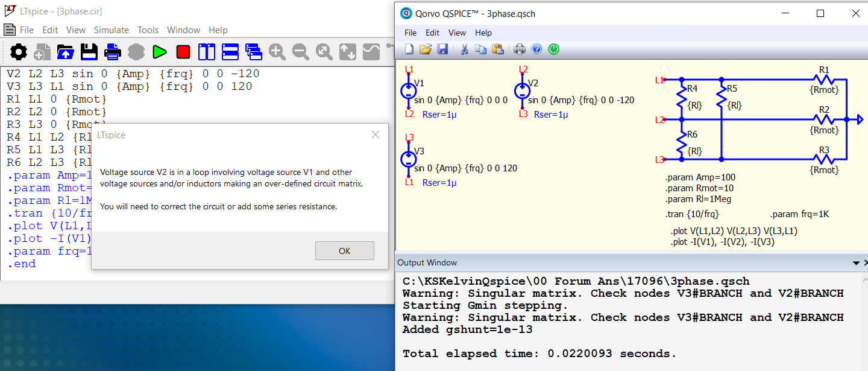Click '.param frq=1K' directive in QSPICE
The height and width of the screenshot is (371, 868).
(x=800, y=214)
